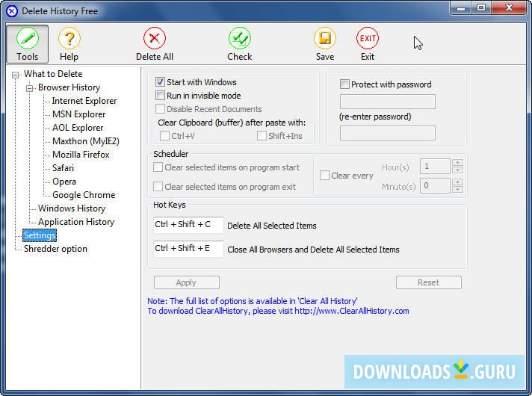Select What to Delete in the tree
The image size is (532, 396).
click(53, 74)
